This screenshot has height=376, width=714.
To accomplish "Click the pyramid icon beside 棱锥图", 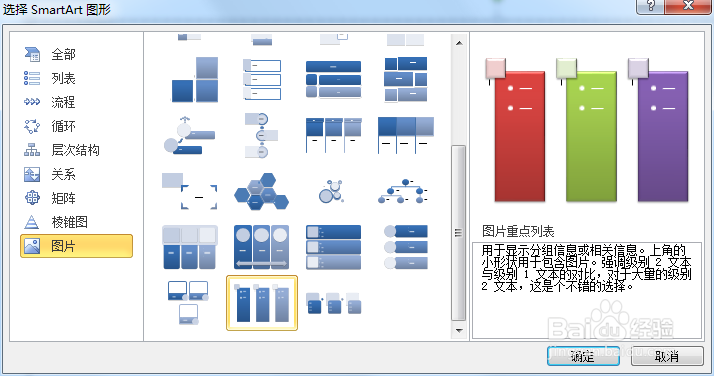I will 32,222.
